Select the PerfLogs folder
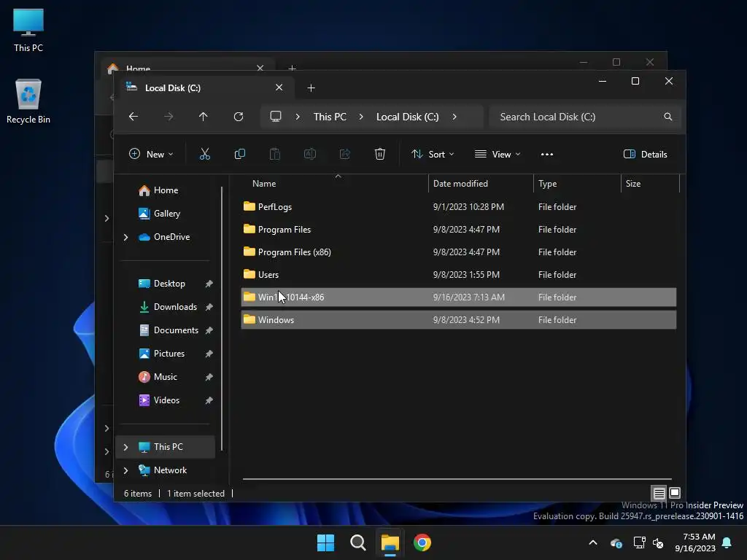The width and height of the screenshot is (747, 560). coord(458,207)
